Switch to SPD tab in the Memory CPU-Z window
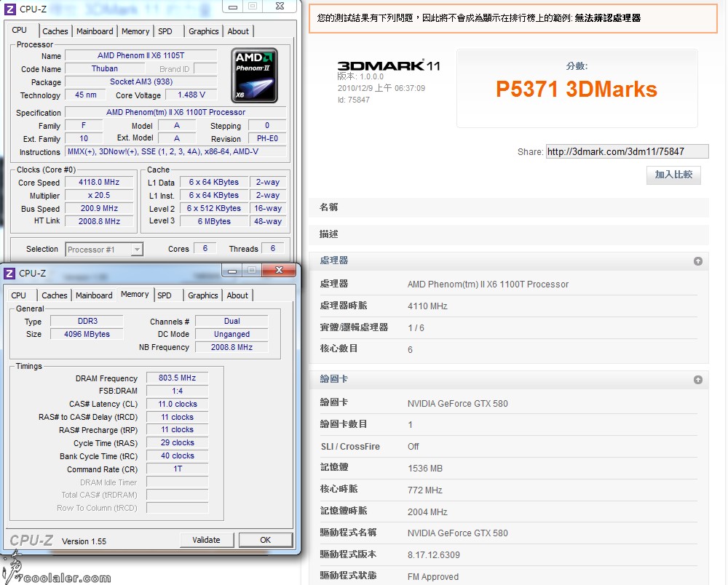 pos(165,295)
